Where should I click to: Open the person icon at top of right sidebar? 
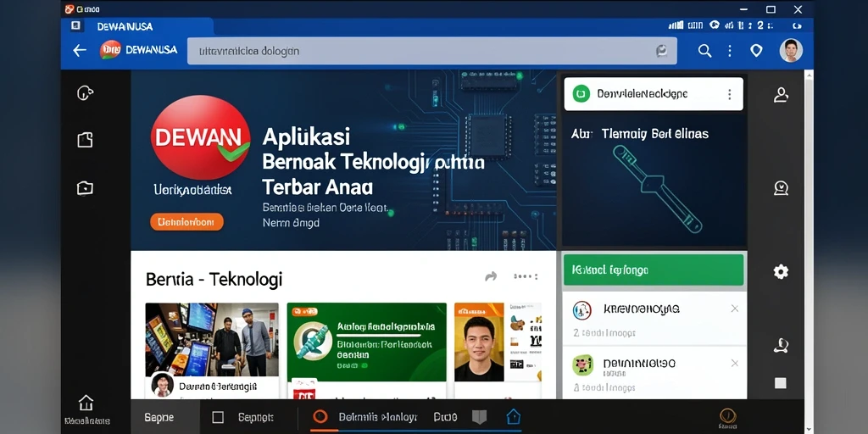781,95
